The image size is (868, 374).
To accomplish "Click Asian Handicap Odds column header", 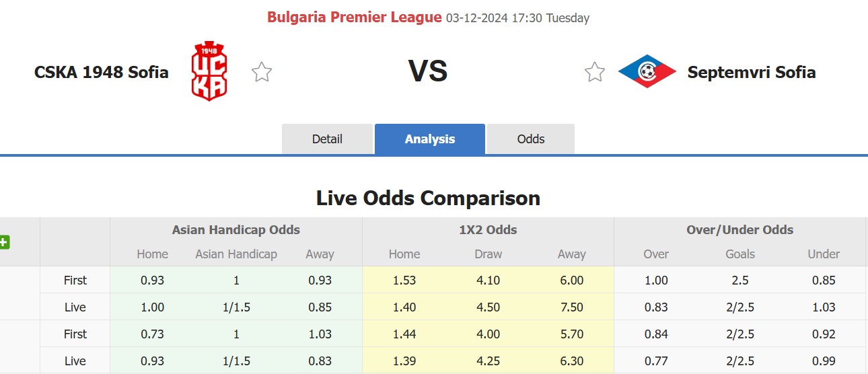I will click(236, 230).
